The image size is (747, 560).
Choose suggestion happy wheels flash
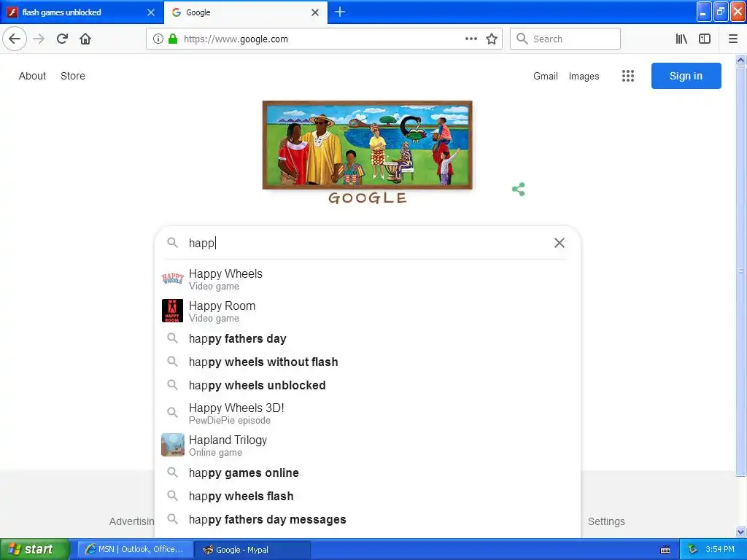coord(368,496)
